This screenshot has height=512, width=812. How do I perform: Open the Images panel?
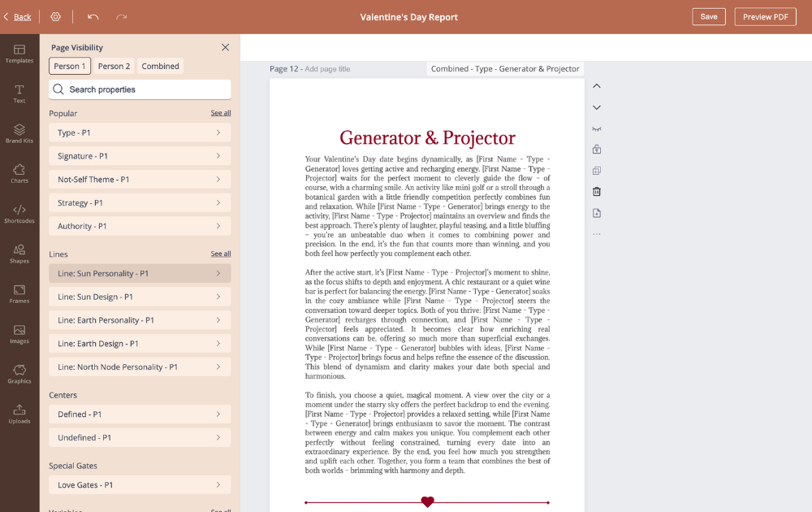[x=19, y=334]
